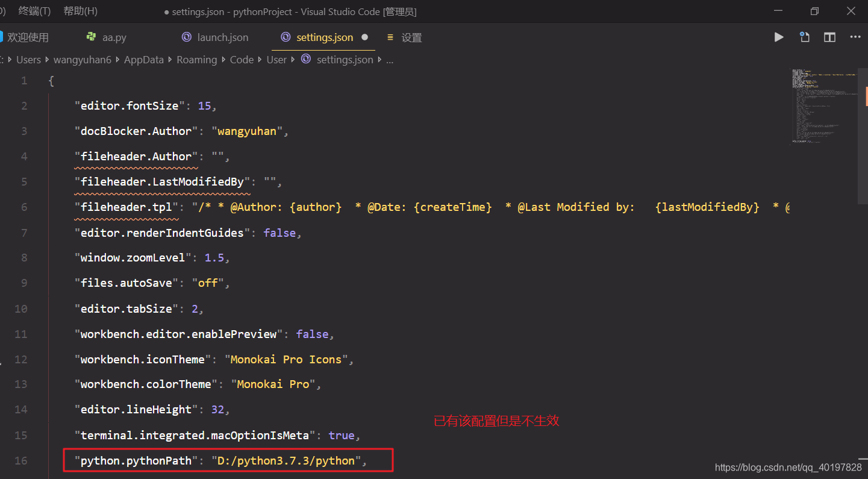Click the AppData breadcrumb segment
The height and width of the screenshot is (479, 868).
(x=144, y=60)
